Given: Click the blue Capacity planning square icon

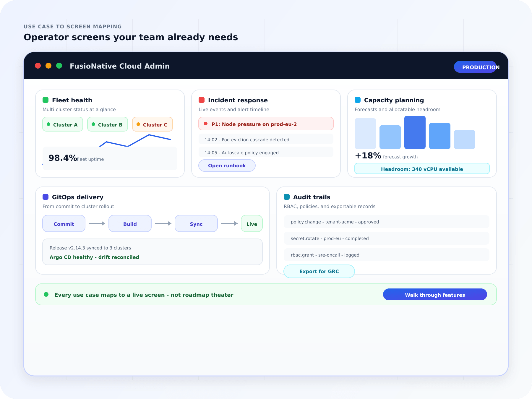Looking at the screenshot, I should pyautogui.click(x=358, y=100).
